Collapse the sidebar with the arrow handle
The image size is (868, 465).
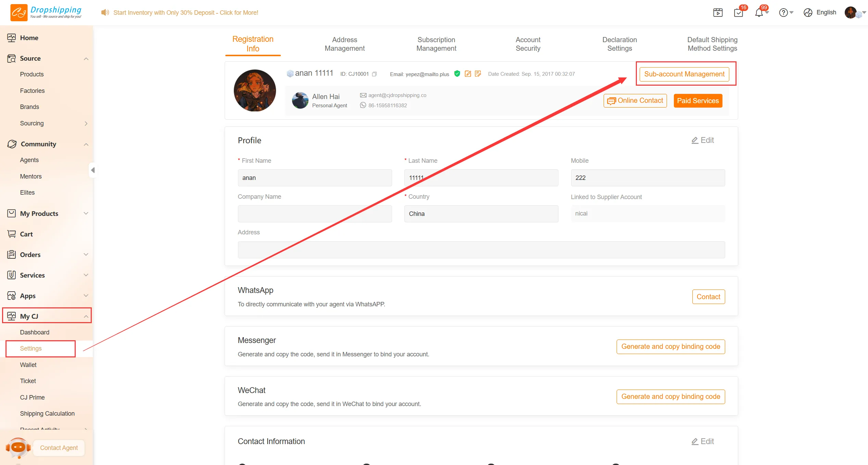(x=92, y=170)
